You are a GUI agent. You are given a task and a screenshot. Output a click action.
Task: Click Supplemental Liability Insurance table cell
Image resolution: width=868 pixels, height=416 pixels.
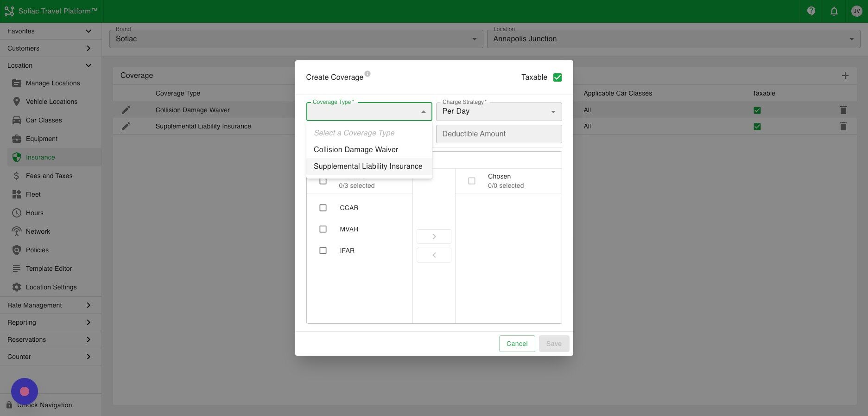[x=203, y=126]
